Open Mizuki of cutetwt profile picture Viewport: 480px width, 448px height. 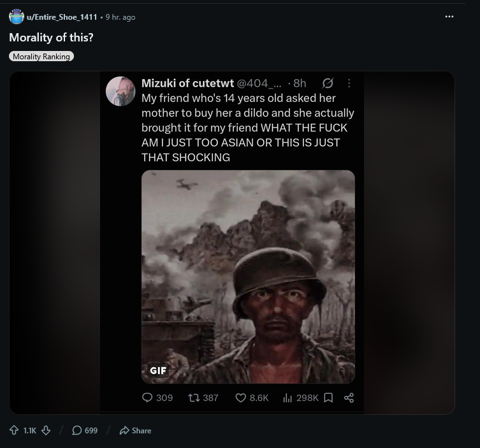(120, 91)
